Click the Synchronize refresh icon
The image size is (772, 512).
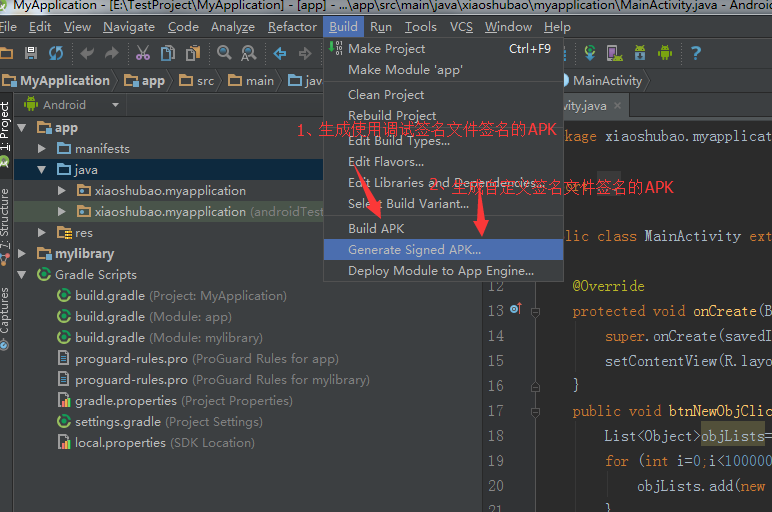click(x=56, y=53)
